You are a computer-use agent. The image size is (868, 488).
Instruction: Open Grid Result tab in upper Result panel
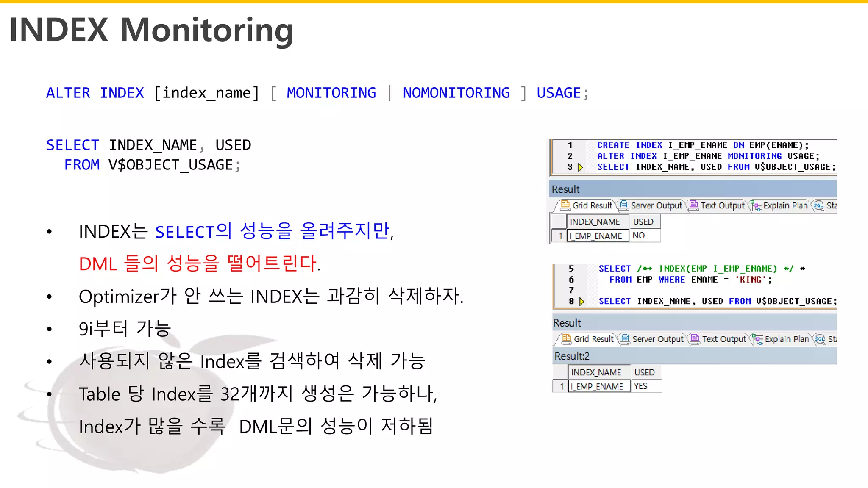(587, 205)
